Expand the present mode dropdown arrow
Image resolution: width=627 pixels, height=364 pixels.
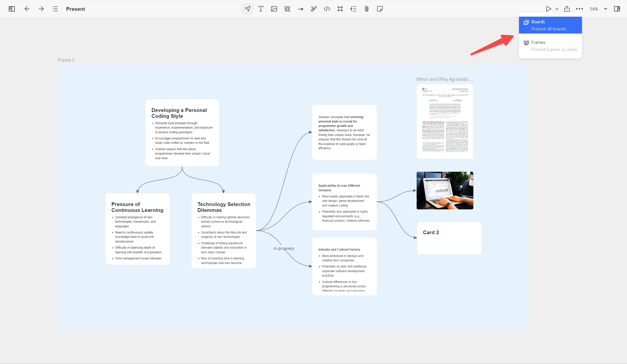coord(557,9)
